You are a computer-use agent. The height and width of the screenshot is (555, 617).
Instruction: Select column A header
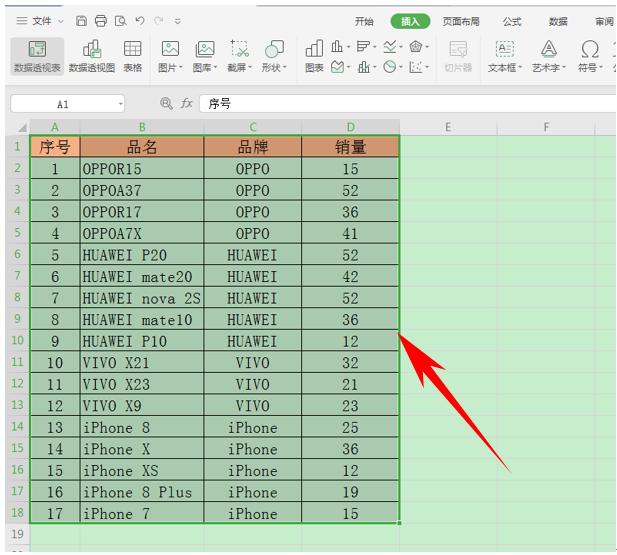pyautogui.click(x=55, y=127)
